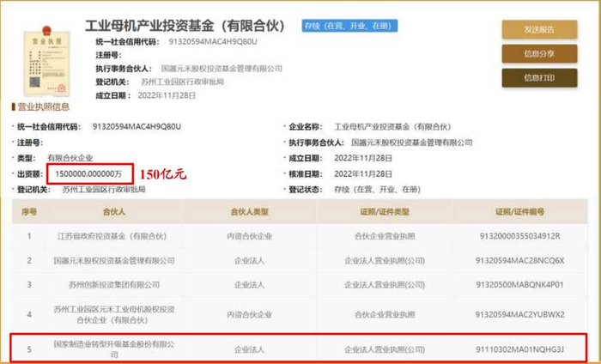Click the 营业执照信息 section heading
601x364 pixels.
click(43, 107)
